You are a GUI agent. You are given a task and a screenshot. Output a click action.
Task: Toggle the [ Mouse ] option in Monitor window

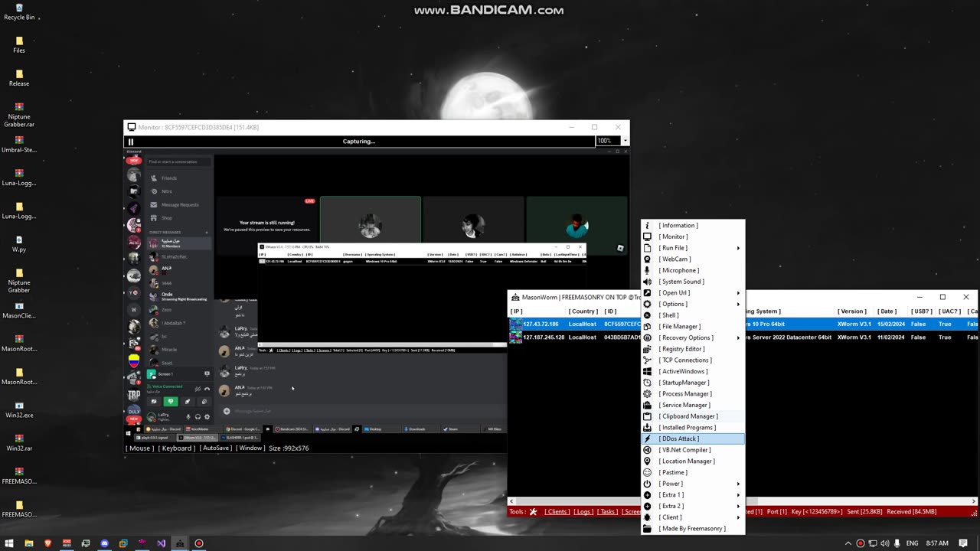tap(140, 448)
